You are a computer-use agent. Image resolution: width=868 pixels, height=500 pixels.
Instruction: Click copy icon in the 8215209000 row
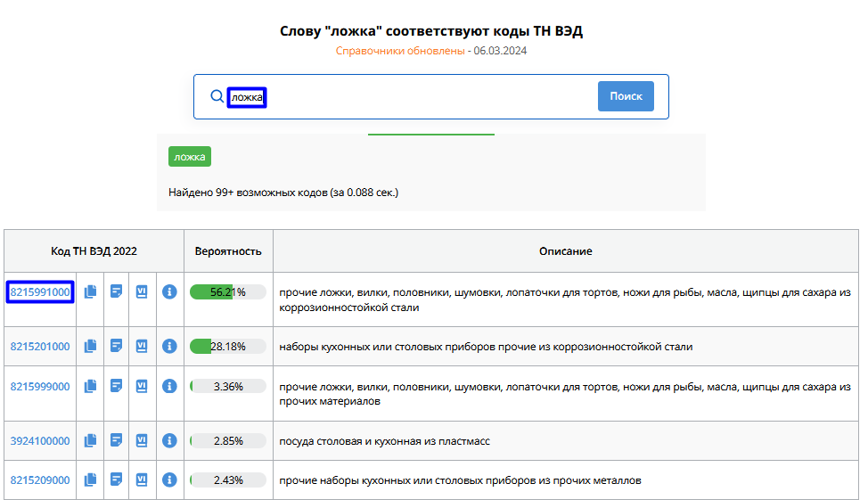coord(90,480)
